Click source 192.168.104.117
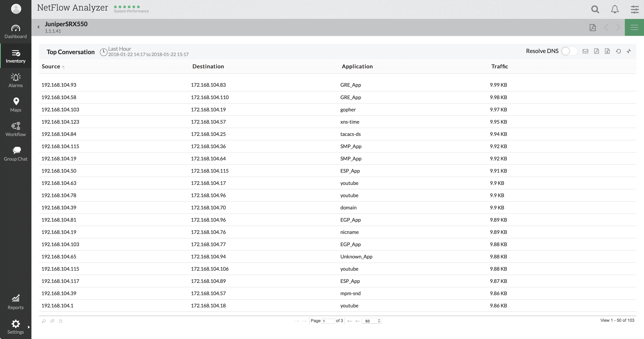The width and height of the screenshot is (644, 339). pyautogui.click(x=60, y=281)
